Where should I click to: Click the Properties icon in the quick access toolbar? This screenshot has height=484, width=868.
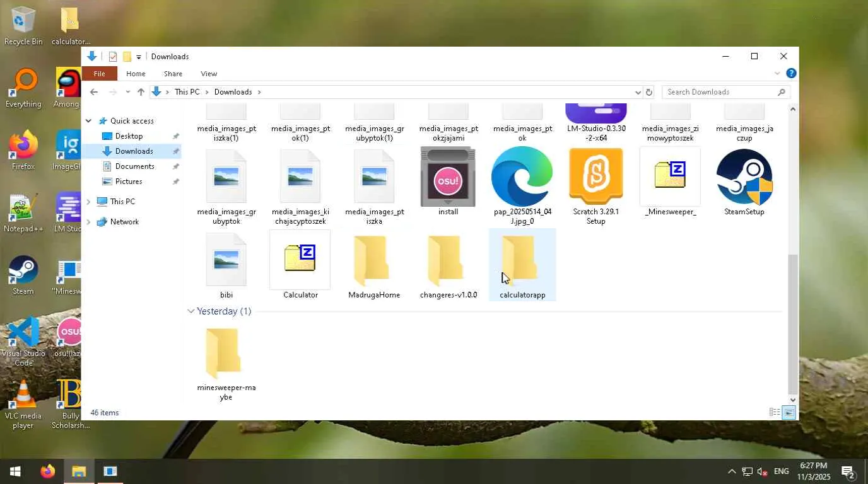tap(113, 57)
